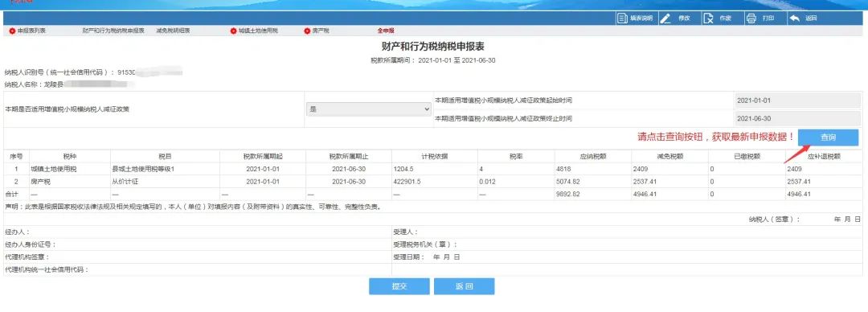Click the 经办人 field label
This screenshot has width=868, height=312.
[17, 232]
